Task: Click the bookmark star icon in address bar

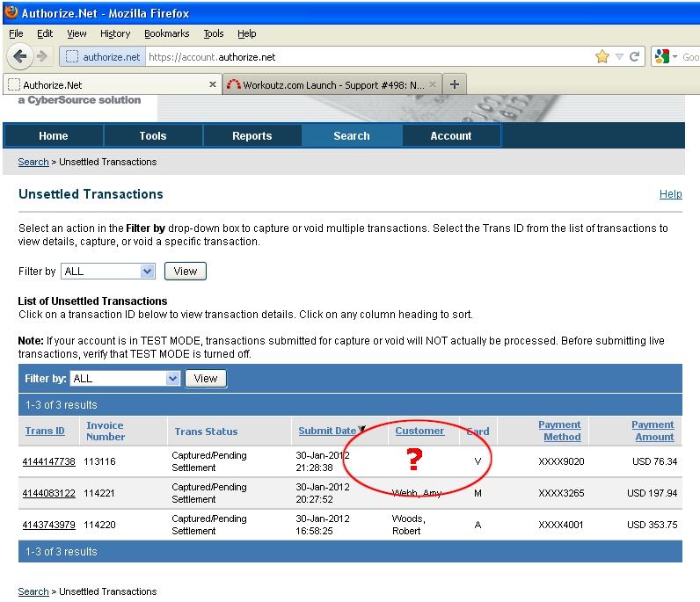Action: 602,56
